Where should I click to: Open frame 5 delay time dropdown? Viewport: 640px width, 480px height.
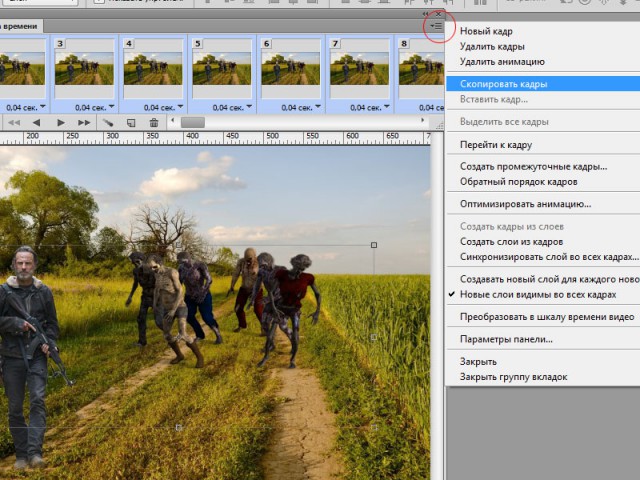coord(249,107)
